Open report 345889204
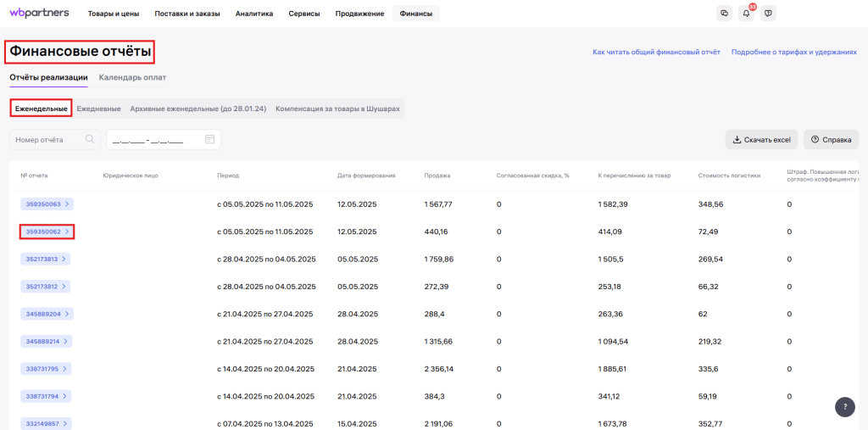This screenshot has width=868, height=430. click(x=47, y=314)
